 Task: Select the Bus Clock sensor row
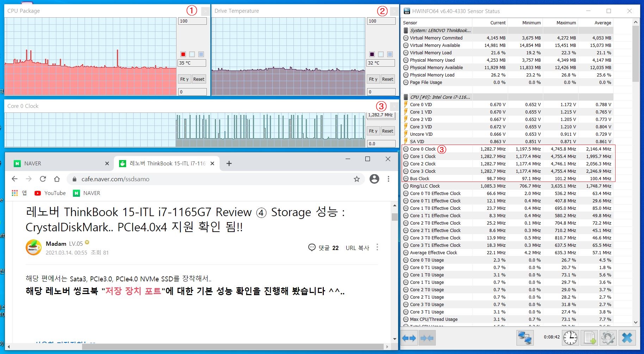(508, 178)
